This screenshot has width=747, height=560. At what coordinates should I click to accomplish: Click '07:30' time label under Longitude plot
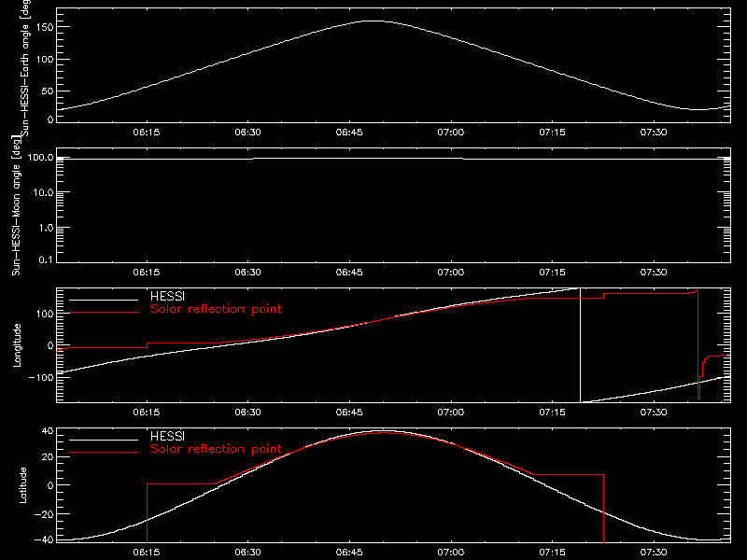click(x=654, y=412)
